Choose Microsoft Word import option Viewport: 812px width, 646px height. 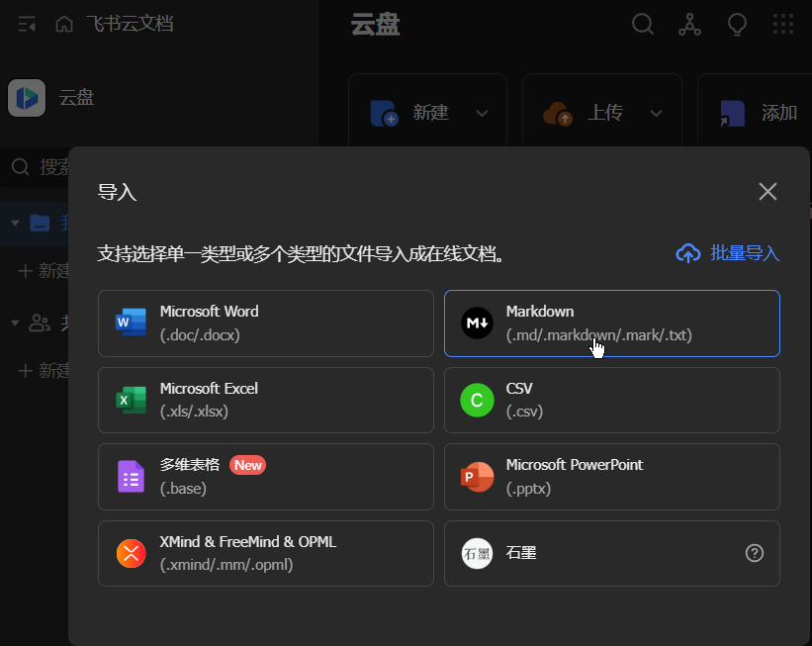[265, 323]
